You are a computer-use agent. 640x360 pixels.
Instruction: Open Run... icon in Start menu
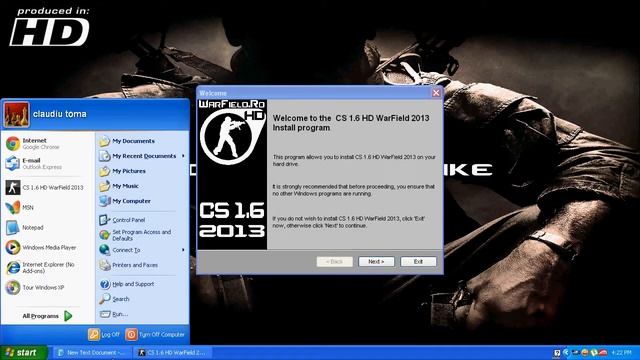[104, 314]
